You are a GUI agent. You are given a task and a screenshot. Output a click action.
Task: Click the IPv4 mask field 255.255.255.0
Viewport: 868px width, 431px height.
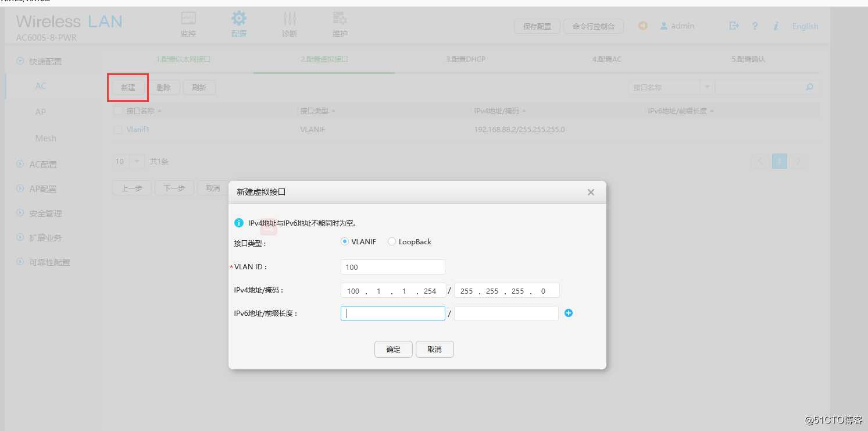507,291
